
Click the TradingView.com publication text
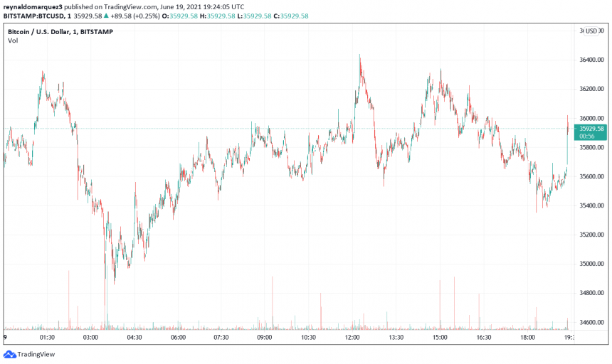click(x=130, y=6)
